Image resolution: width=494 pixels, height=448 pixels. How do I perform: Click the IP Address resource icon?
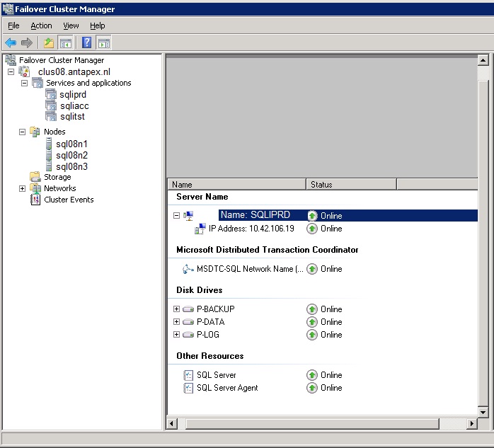[200, 229]
